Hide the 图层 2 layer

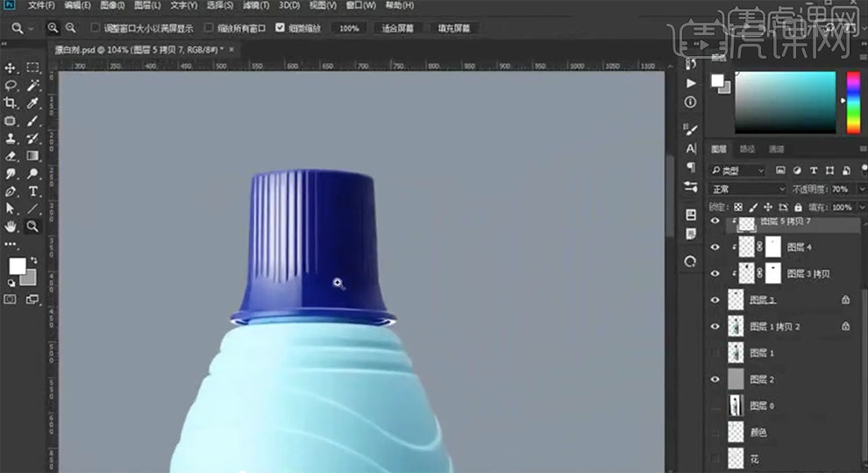(715, 379)
